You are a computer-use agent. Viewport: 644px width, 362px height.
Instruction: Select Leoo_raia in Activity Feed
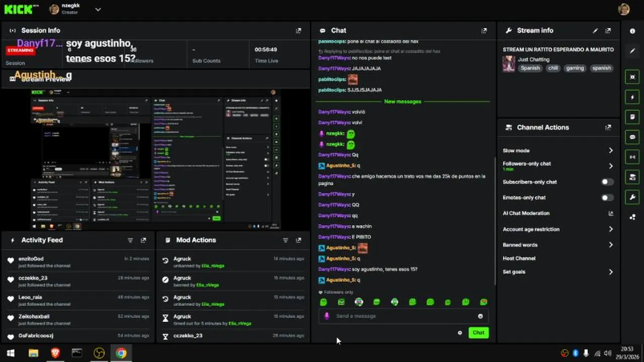(30, 297)
